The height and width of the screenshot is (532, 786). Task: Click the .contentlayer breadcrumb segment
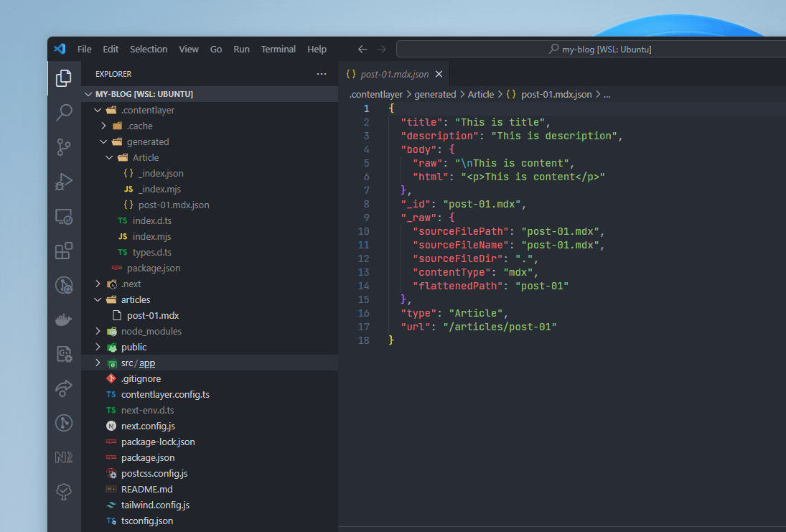376,94
